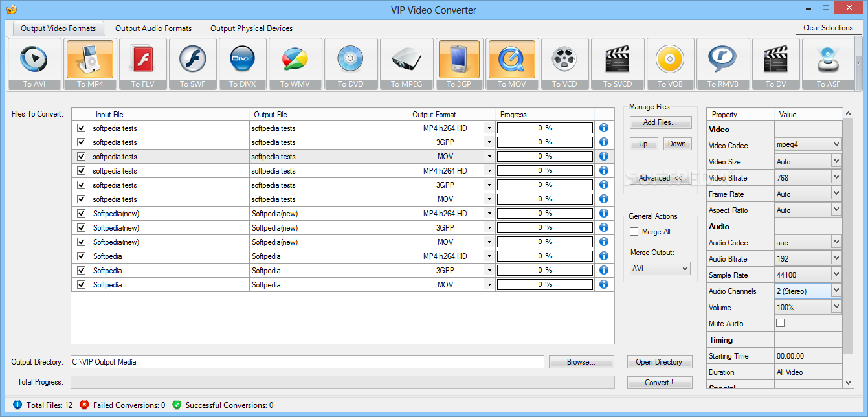Open the Sample Rate 44100 dropdown
Viewport: 868px width, 417px height.
[x=836, y=275]
